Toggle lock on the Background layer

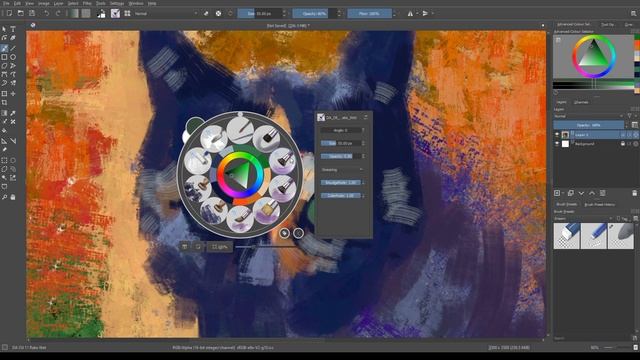pyautogui.click(x=623, y=144)
